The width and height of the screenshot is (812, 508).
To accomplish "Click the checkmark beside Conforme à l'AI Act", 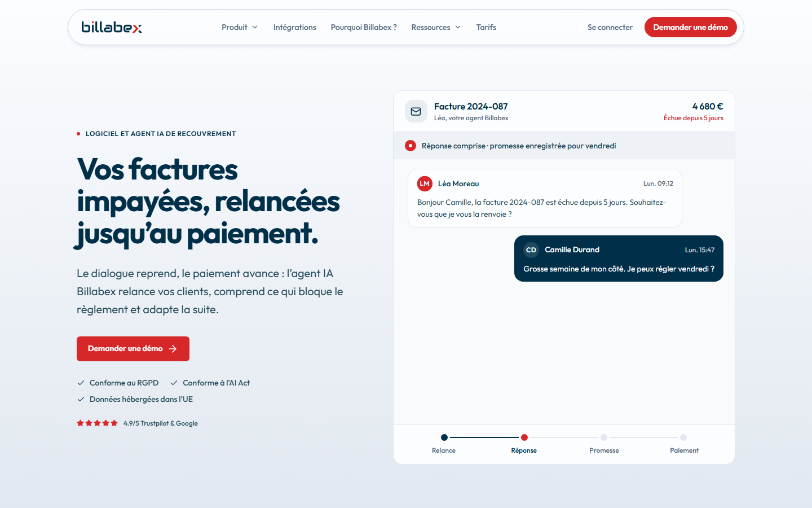I will click(x=174, y=383).
